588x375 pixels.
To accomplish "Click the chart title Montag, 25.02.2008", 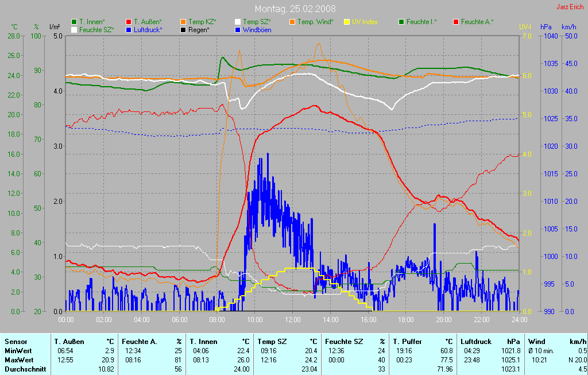I will [295, 9].
